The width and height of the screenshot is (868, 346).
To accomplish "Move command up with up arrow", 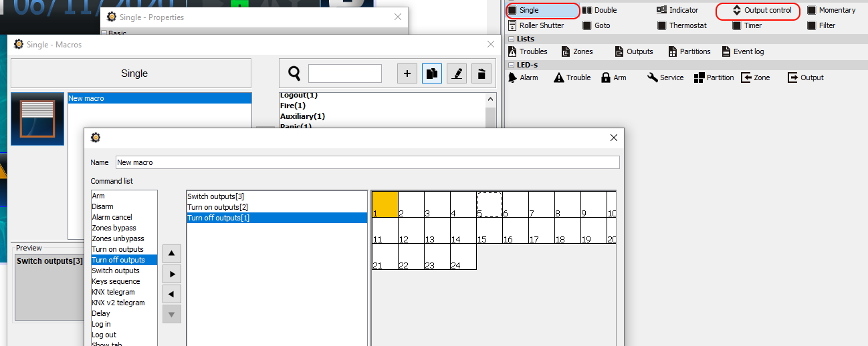I will coord(172,254).
